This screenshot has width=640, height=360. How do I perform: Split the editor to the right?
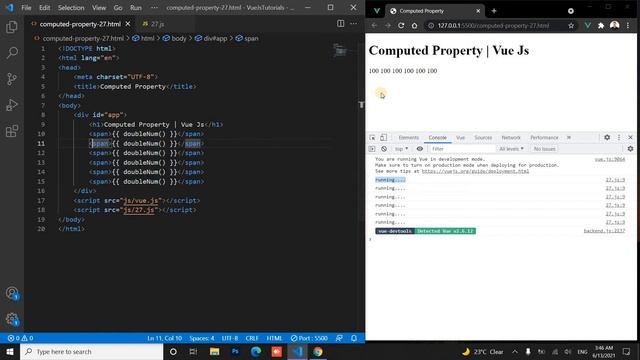pos(340,24)
